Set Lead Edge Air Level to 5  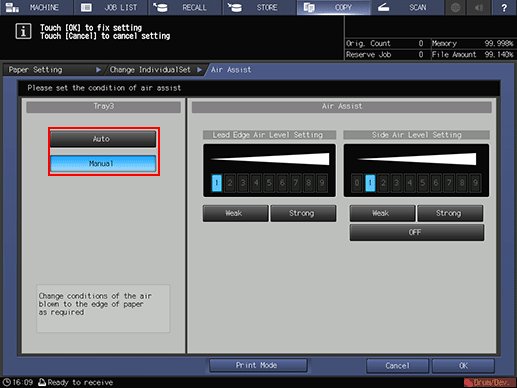click(x=269, y=183)
